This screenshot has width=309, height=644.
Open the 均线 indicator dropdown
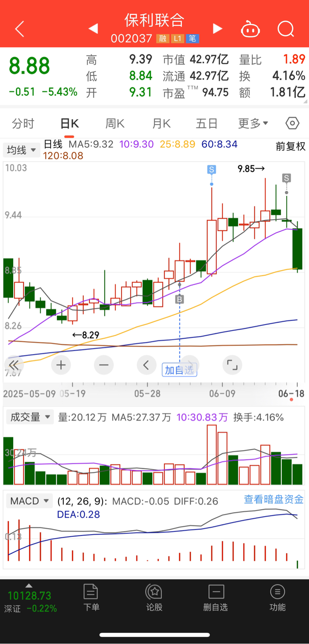(22, 150)
